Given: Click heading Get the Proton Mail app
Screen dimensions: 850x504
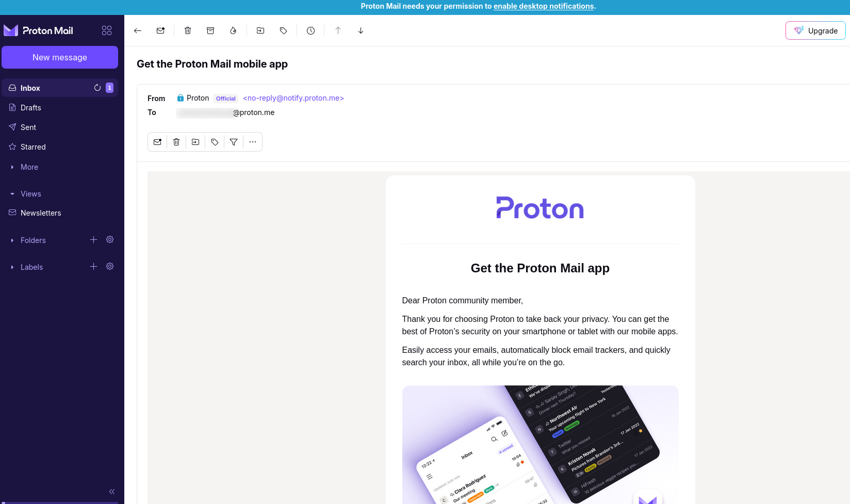Looking at the screenshot, I should point(540,268).
